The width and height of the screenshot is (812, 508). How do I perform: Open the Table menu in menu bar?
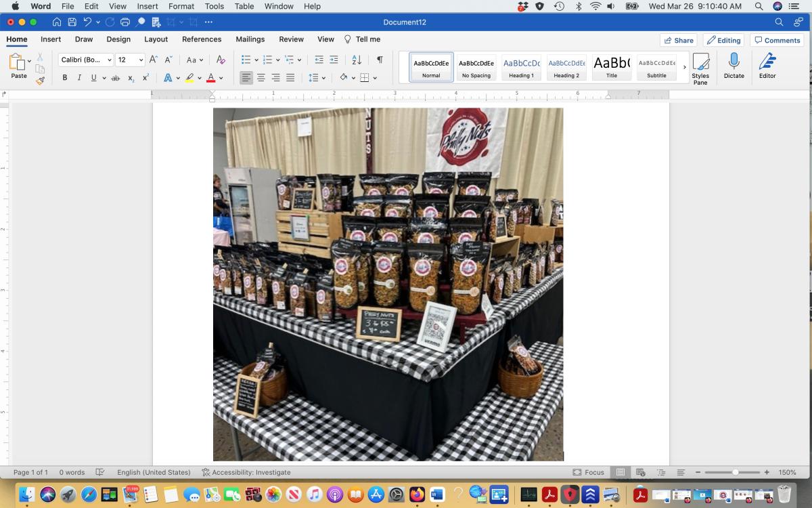click(244, 6)
